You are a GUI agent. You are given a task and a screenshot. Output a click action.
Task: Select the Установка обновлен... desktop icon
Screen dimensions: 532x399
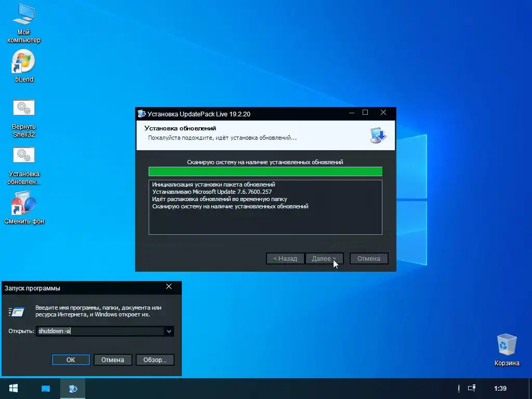coord(23,166)
